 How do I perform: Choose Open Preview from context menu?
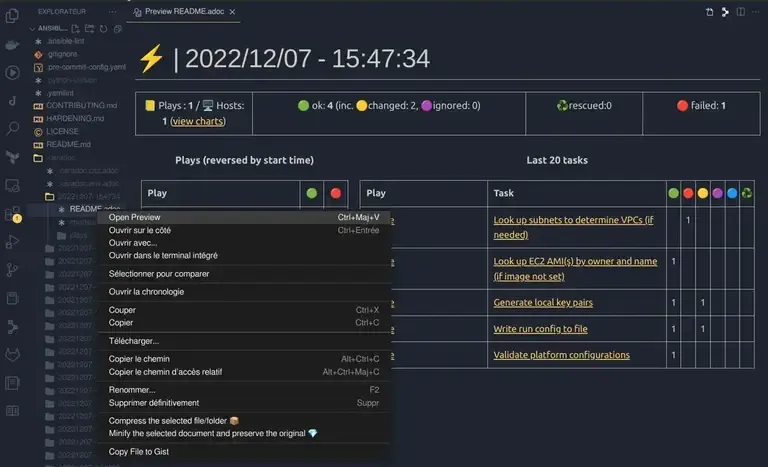[244, 217]
